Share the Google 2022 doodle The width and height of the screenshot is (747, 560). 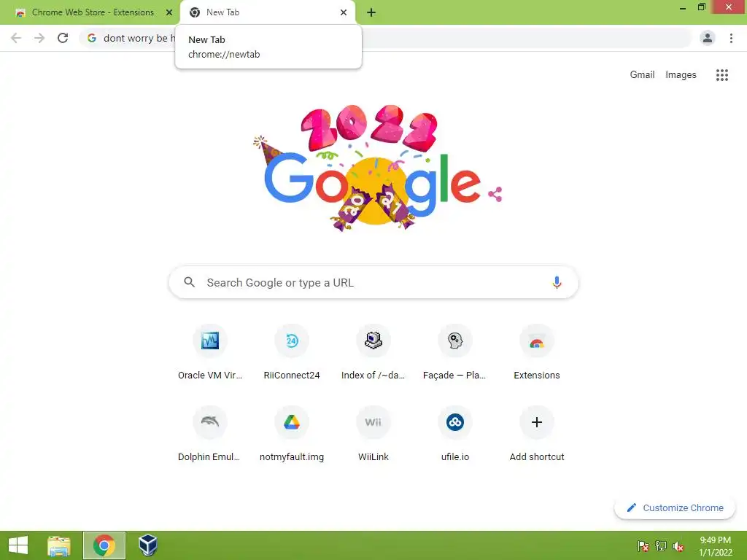[x=495, y=194]
